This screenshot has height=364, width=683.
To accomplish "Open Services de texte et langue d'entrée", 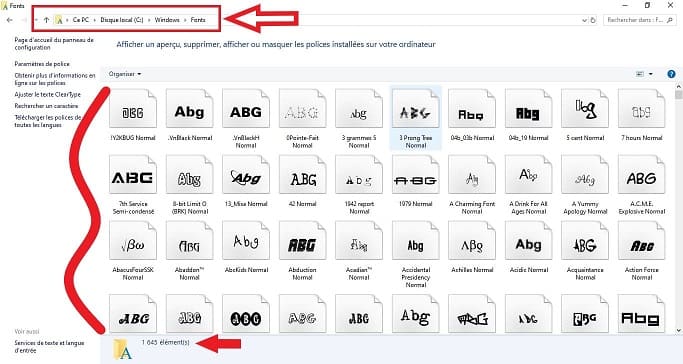I will [x=49, y=347].
